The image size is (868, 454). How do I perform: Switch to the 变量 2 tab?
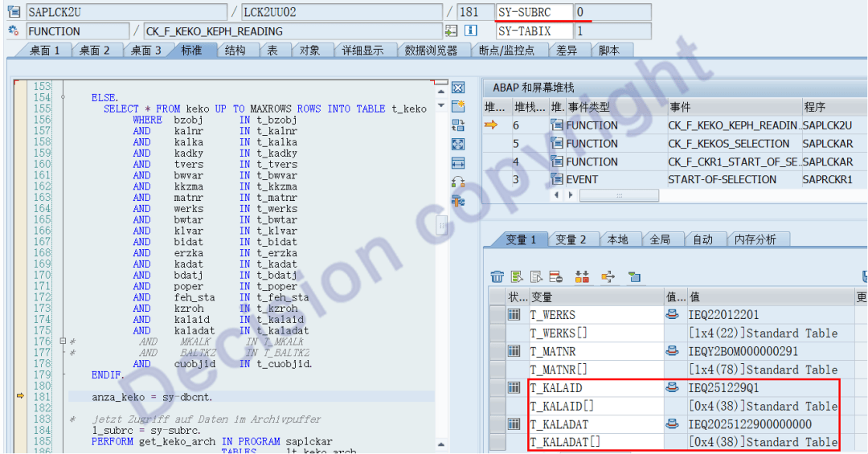point(571,239)
